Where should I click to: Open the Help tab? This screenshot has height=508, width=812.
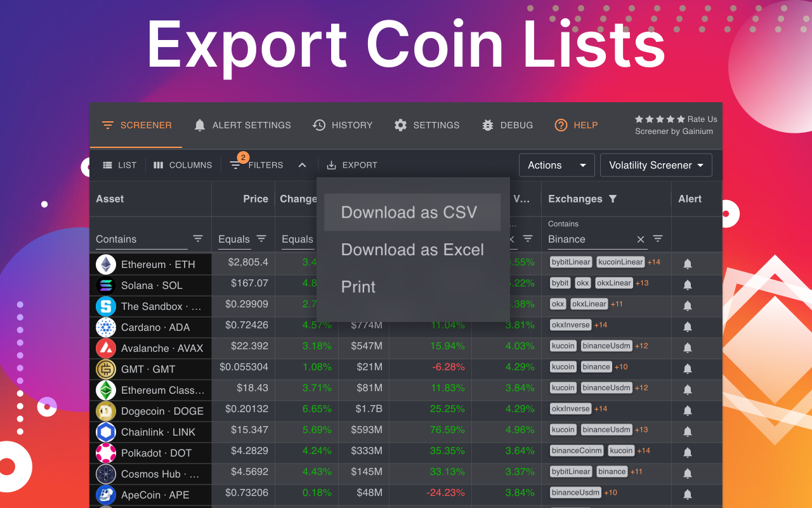pos(576,125)
